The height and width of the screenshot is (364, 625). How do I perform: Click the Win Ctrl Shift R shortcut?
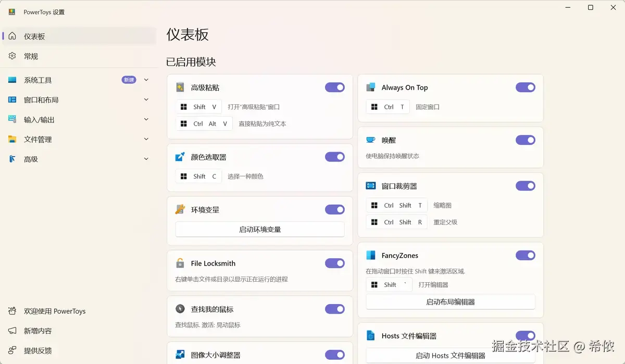pos(397,222)
